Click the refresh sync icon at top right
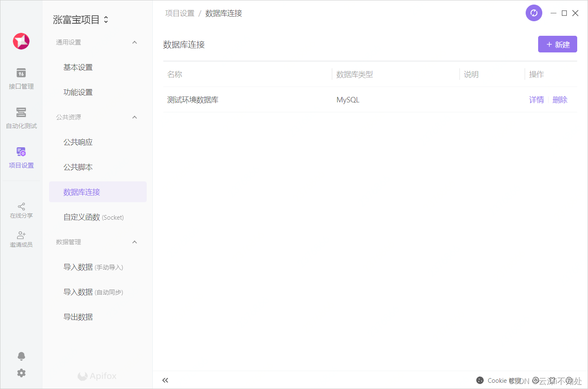The height and width of the screenshot is (389, 588). [534, 13]
